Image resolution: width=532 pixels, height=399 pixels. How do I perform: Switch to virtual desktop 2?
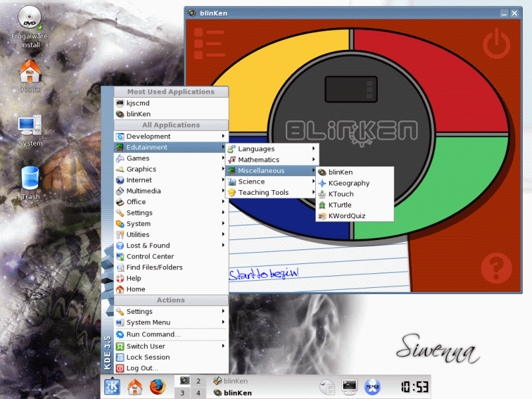pos(198,381)
